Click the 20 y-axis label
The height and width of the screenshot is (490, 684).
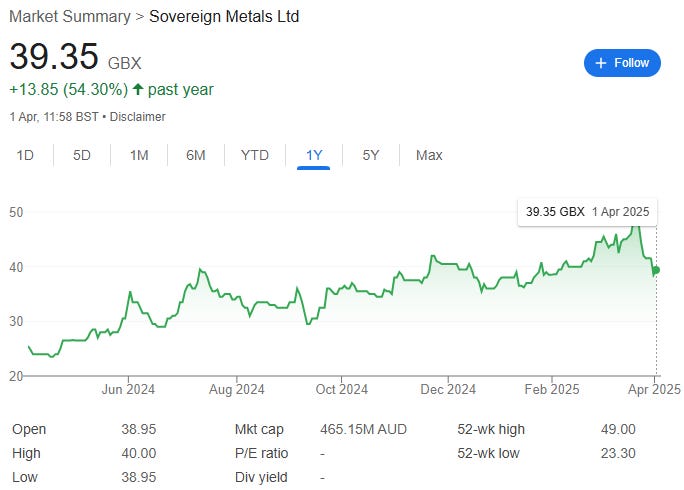[16, 376]
